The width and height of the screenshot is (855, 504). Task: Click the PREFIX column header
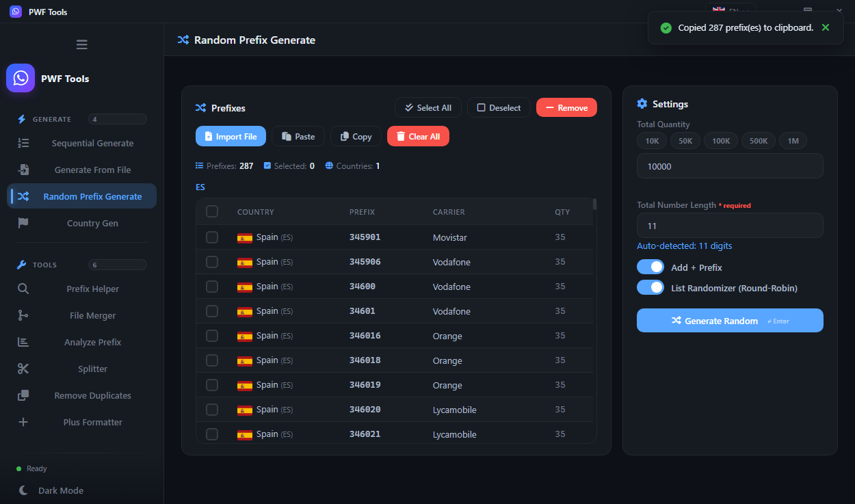[362, 212]
